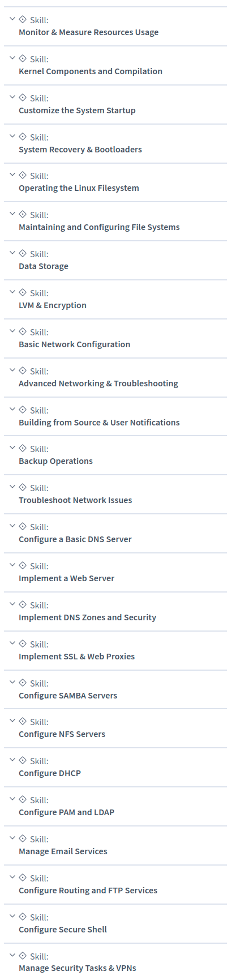Open the Backup Operations skill
Viewport: 232px width, 980px height.
[x=55, y=461]
